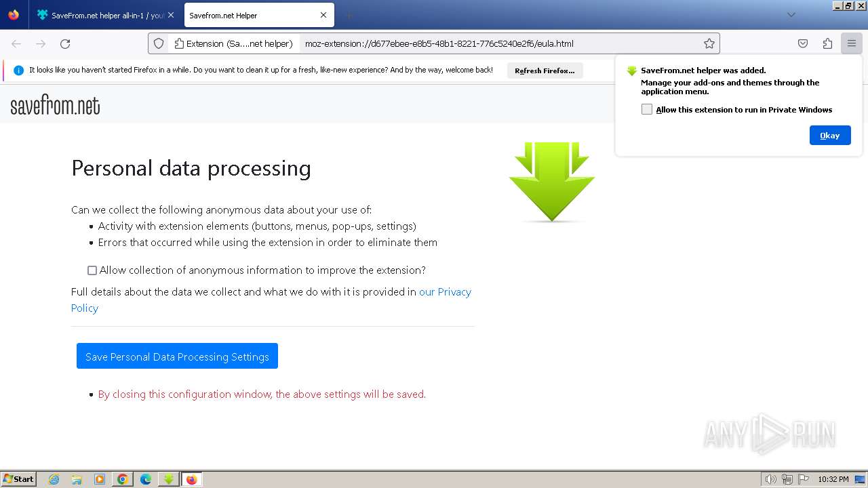Click the 10:32 PM clock
The image size is (868, 488).
point(833,479)
